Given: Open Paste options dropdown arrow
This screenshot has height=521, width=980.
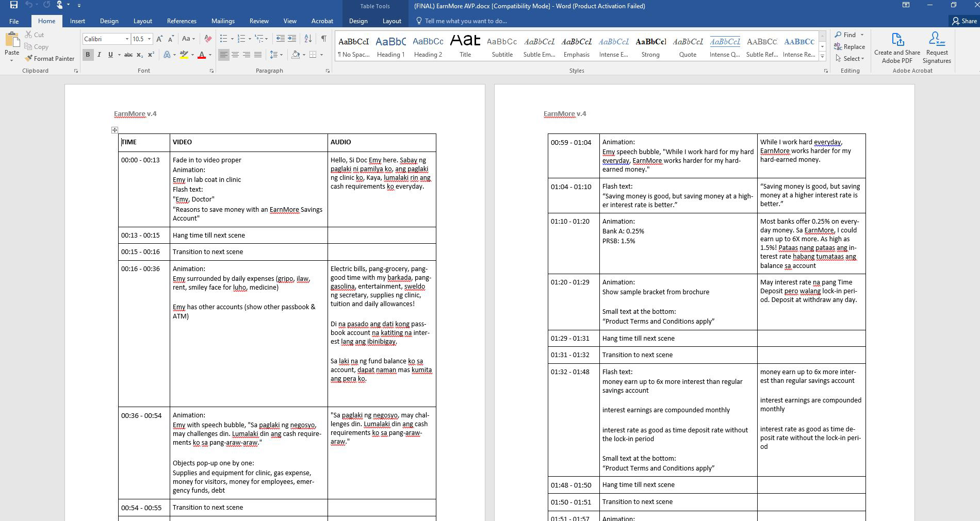Looking at the screenshot, I should click(11, 60).
